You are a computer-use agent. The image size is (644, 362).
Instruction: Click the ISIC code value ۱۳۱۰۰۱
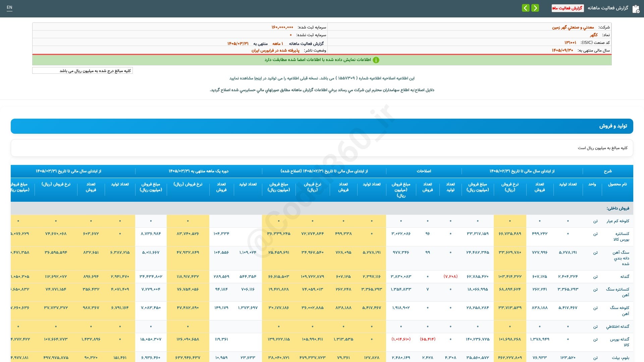pos(570,43)
